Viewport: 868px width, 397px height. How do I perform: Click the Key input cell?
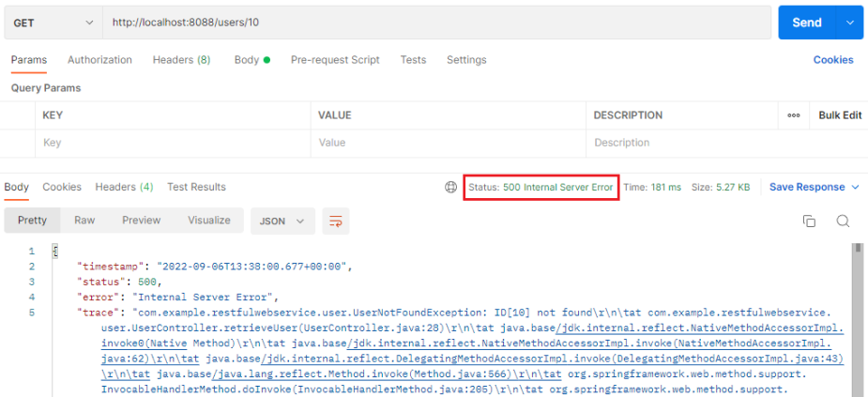(172, 143)
